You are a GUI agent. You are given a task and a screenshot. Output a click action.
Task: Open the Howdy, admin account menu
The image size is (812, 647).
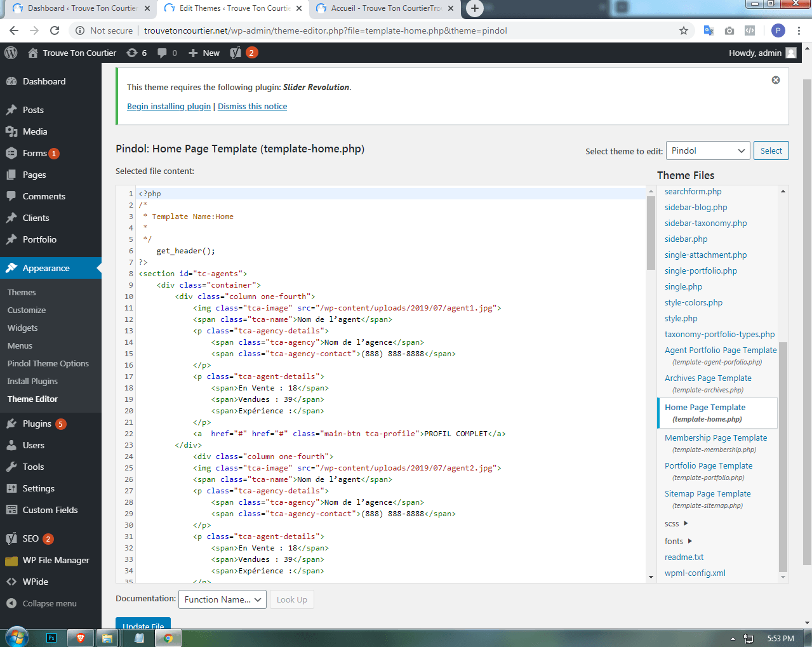pos(762,53)
